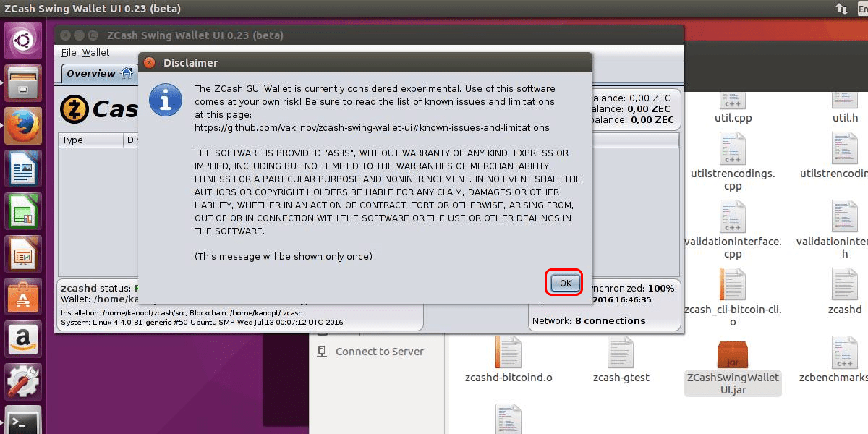
Task: Open LibreOffice Calc from launcher
Action: pyautogui.click(x=25, y=210)
